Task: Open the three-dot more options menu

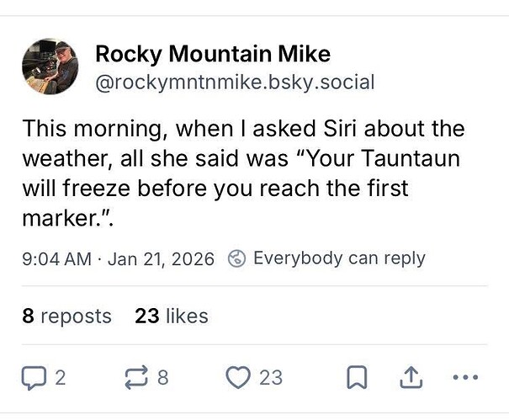Action: (x=464, y=378)
